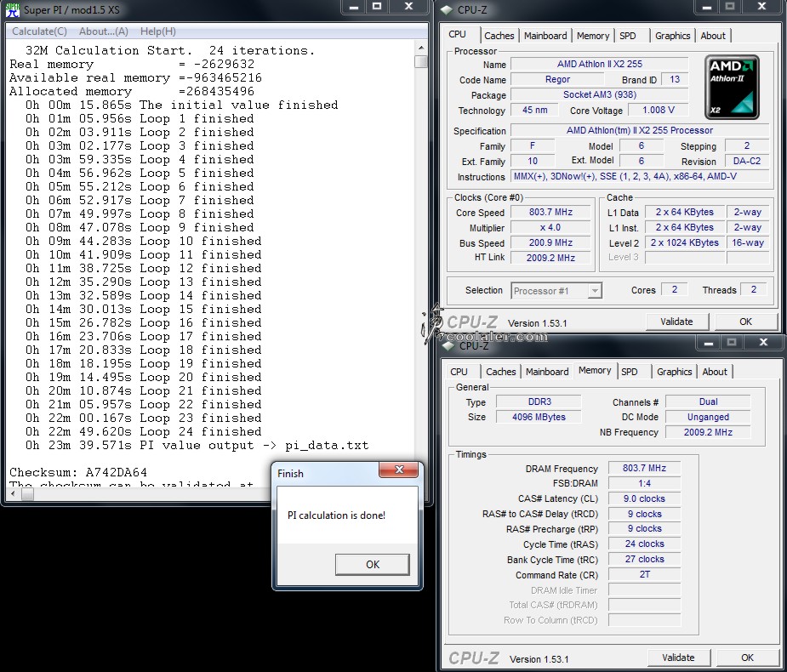Open About tab in upper CPU-Z window
This screenshot has width=787, height=672.
tap(713, 36)
